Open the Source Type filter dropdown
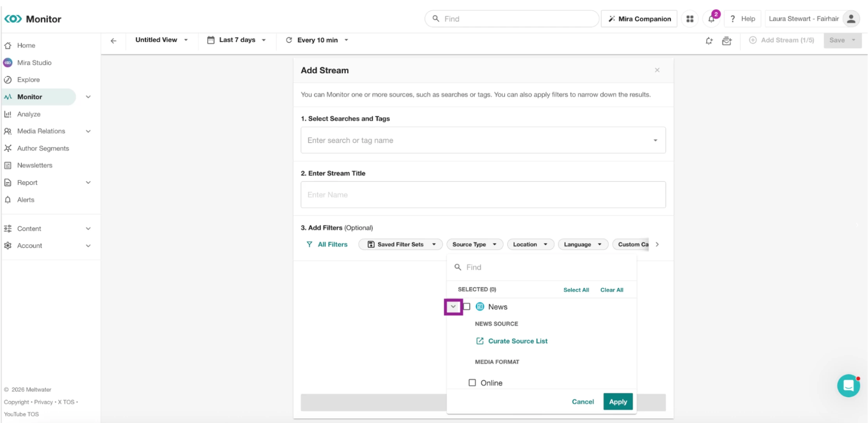868x423 pixels. (475, 244)
